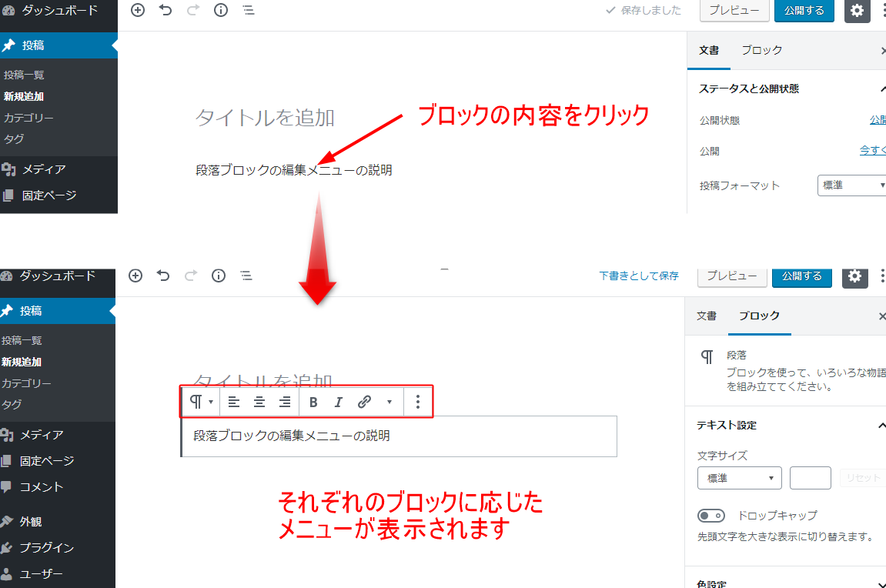
Task: Switch to the 文書 tab in lower sidebar
Action: [x=707, y=316]
